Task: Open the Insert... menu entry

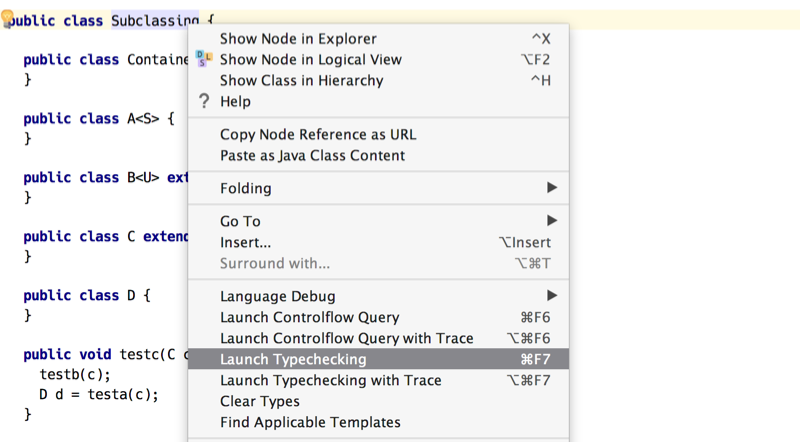Action: click(378, 242)
